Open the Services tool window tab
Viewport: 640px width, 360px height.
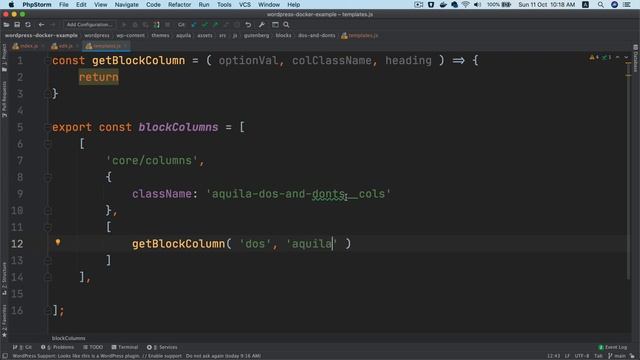point(162,347)
